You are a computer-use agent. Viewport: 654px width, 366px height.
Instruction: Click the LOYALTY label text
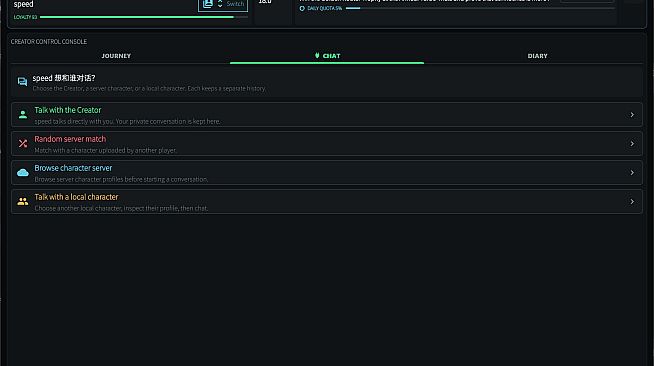[x=25, y=17]
